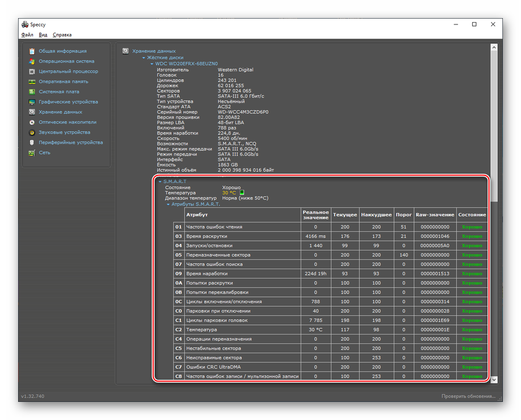Click the scrollbar down arrow

click(x=494, y=379)
